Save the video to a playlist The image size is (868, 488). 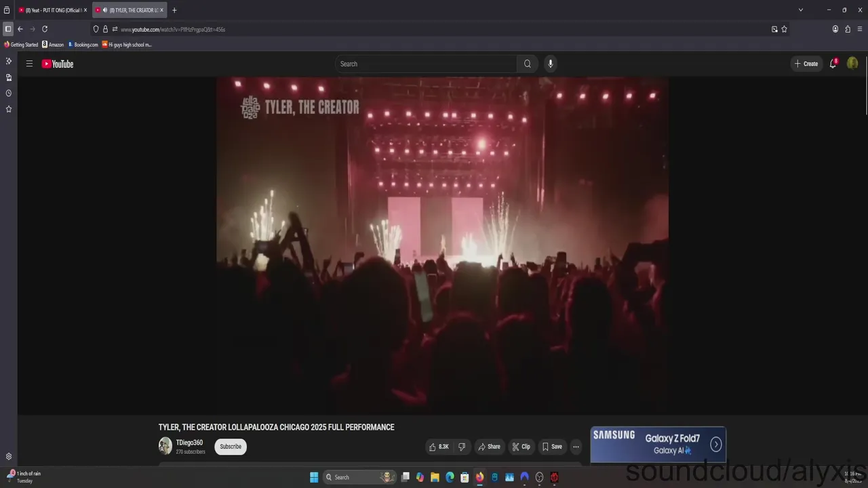pyautogui.click(x=552, y=447)
